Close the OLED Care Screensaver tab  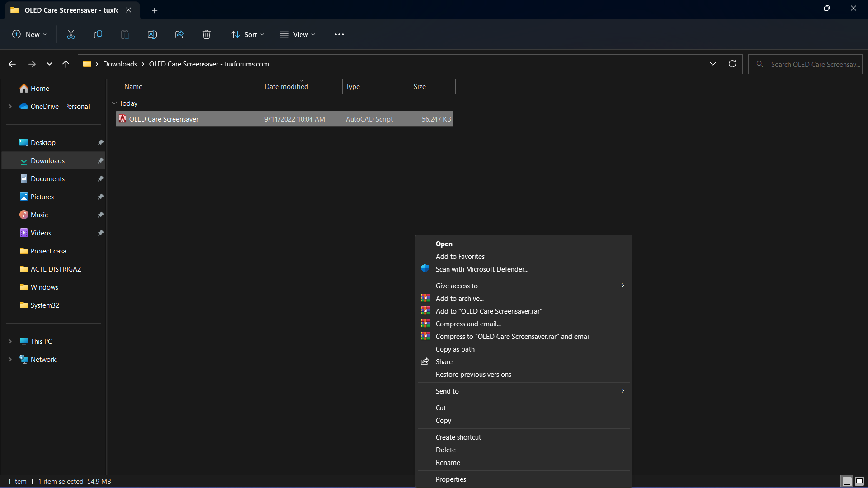pyautogui.click(x=128, y=10)
